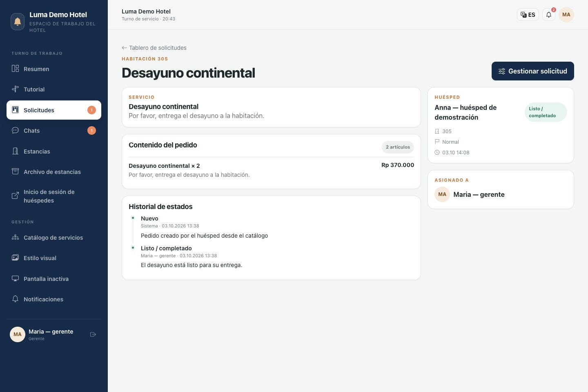This screenshot has width=588, height=392.
Task: Go back to Tablero de solicitudes
Action: [x=154, y=48]
